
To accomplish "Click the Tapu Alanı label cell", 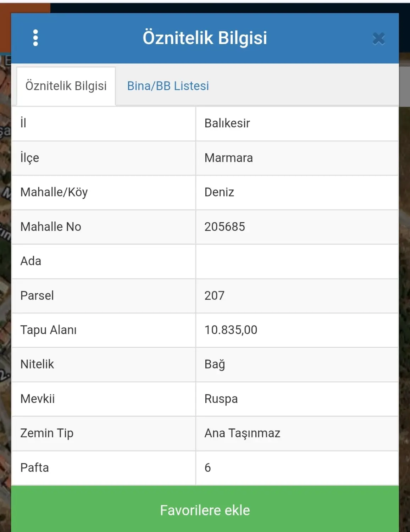I will 104,330.
